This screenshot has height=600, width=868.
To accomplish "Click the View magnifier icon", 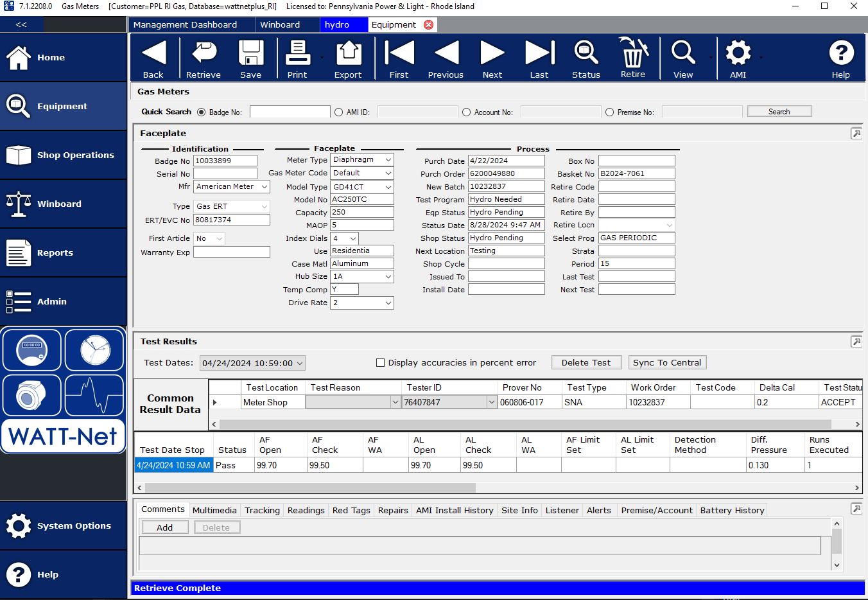I will (683, 58).
